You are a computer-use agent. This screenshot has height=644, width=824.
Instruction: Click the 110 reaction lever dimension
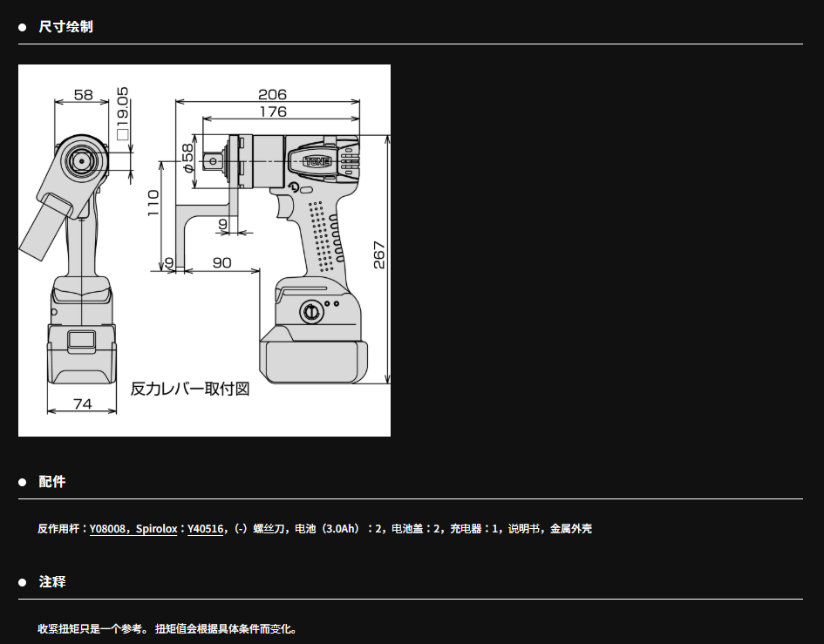click(153, 205)
